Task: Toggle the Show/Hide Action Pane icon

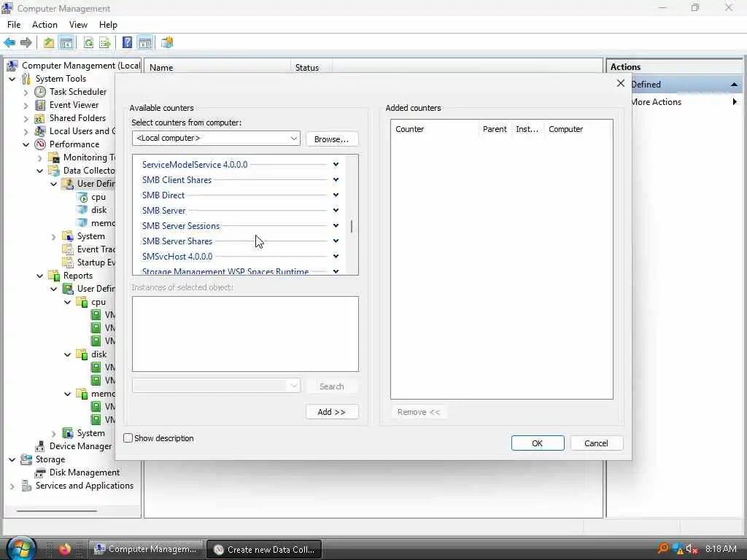Action: [145, 43]
